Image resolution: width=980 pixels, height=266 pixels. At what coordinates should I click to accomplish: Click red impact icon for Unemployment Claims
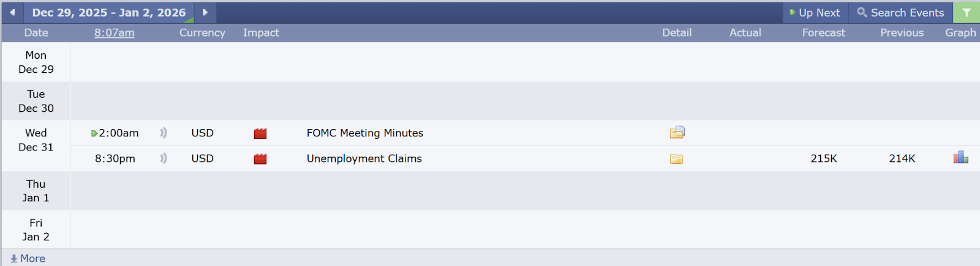pos(260,159)
